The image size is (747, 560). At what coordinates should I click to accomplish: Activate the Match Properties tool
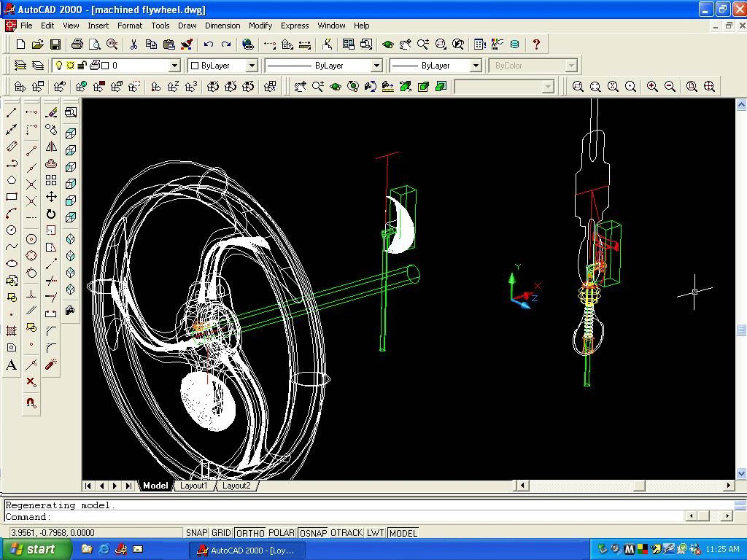[x=187, y=45]
